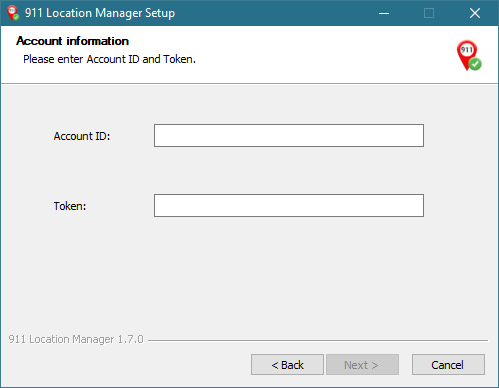Click the Account ID input field
This screenshot has height=388, width=499.
pyautogui.click(x=289, y=135)
